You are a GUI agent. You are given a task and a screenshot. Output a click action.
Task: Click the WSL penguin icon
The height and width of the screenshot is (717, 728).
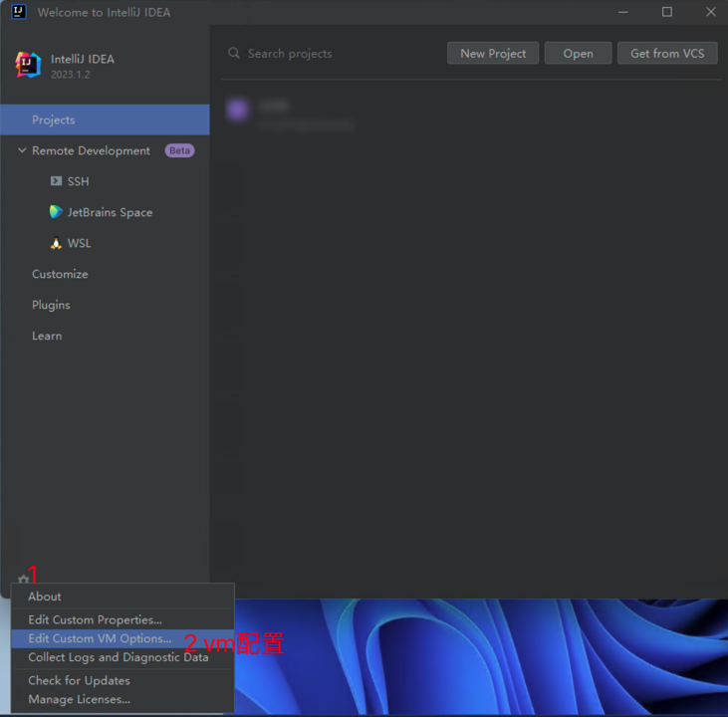pos(56,243)
